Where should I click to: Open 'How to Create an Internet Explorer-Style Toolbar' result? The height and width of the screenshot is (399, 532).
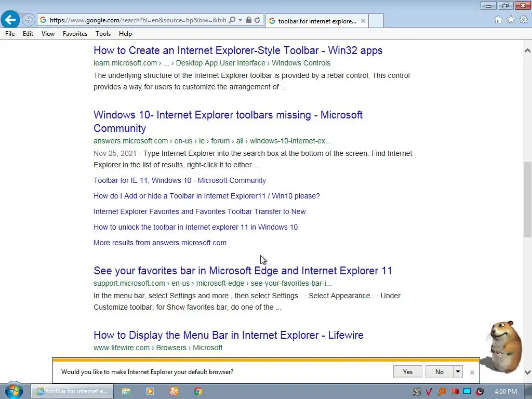click(x=238, y=50)
